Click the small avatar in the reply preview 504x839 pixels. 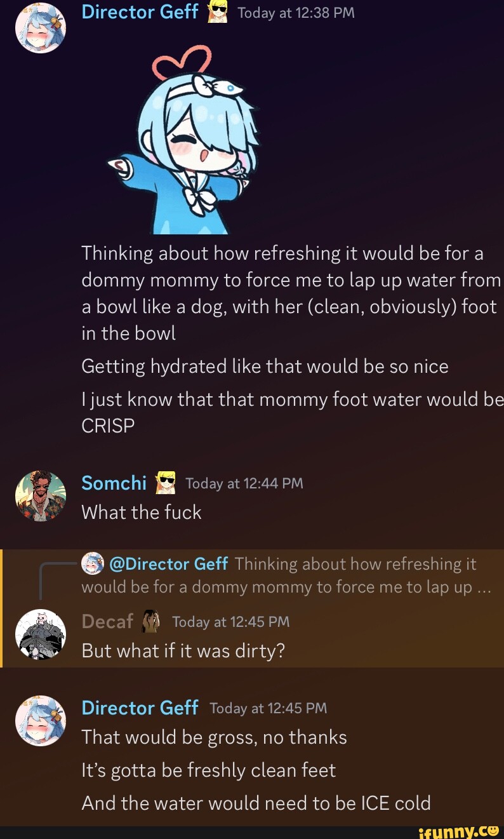[93, 563]
